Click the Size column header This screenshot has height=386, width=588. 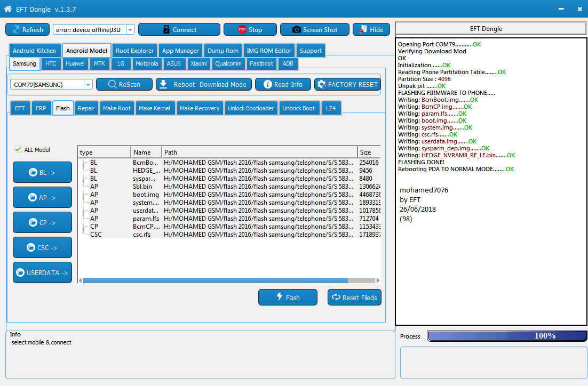coord(369,152)
